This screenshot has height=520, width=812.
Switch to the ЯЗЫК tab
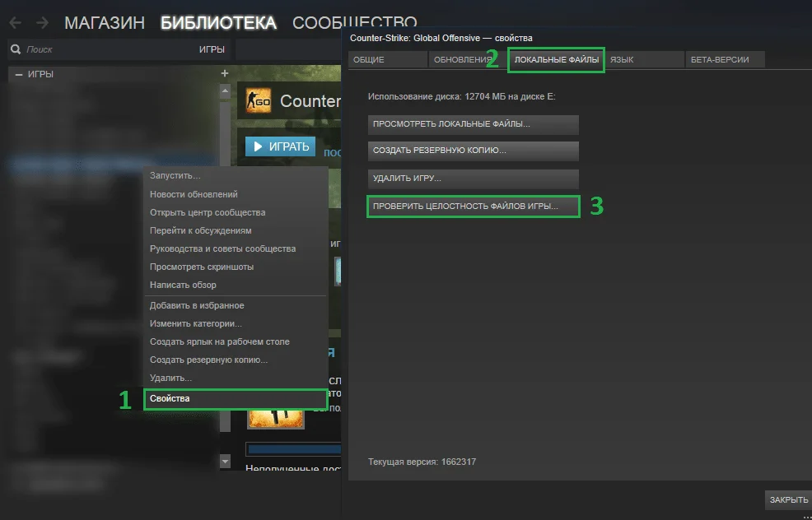point(646,59)
